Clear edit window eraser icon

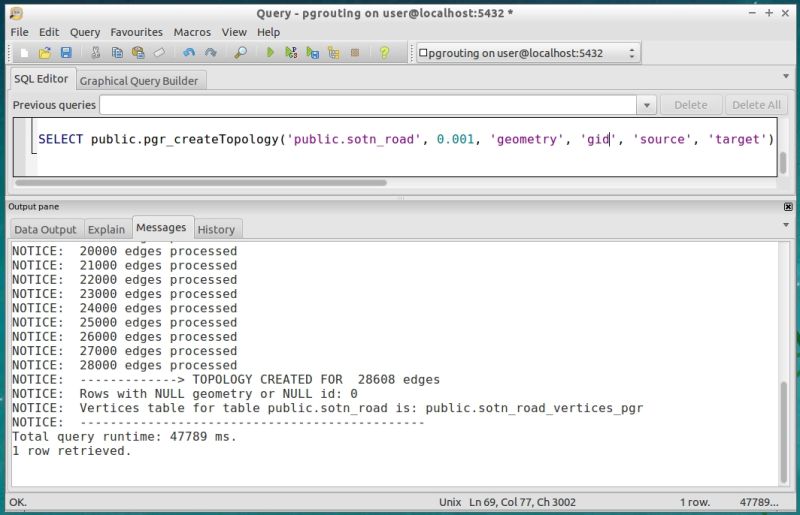point(159,53)
